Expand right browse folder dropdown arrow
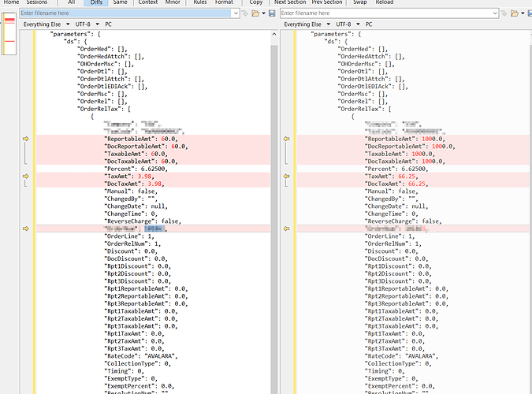Screen dimensions: 532x394 coord(523,13)
